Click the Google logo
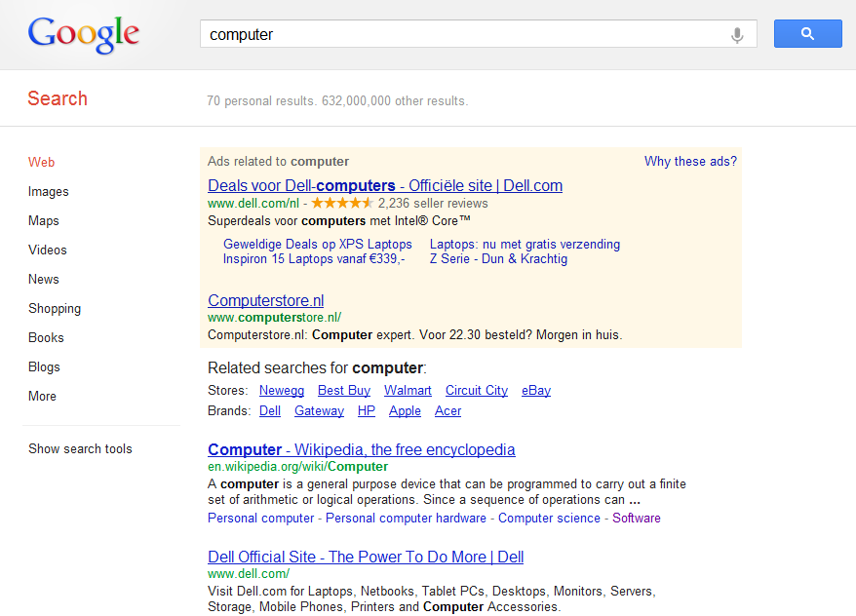 (84, 35)
